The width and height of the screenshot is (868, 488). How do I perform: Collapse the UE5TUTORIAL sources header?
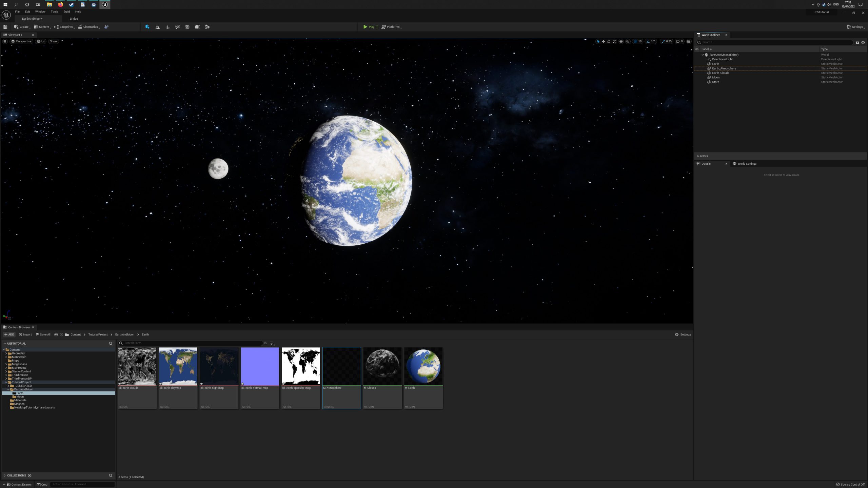tap(4, 344)
